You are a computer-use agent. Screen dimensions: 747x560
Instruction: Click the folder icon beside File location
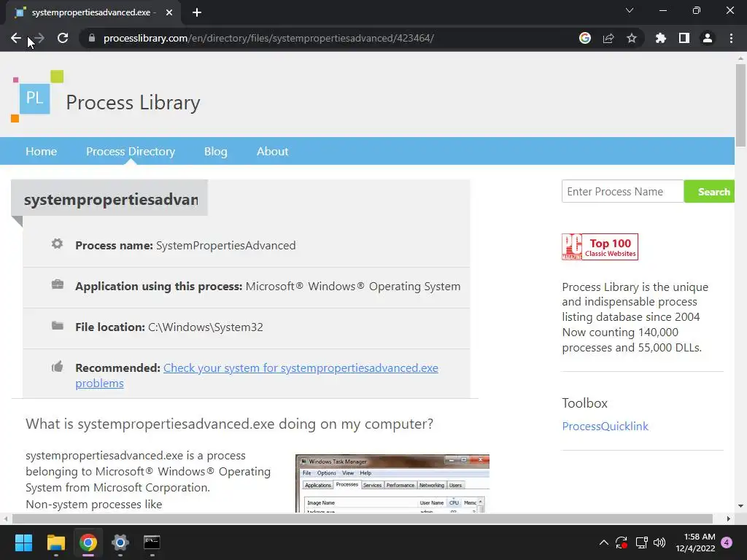pyautogui.click(x=57, y=326)
